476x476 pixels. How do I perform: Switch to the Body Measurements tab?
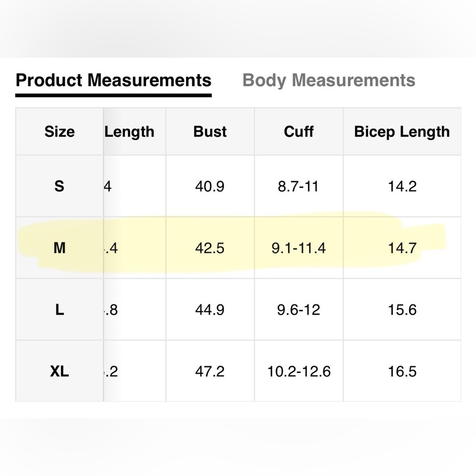(x=329, y=81)
